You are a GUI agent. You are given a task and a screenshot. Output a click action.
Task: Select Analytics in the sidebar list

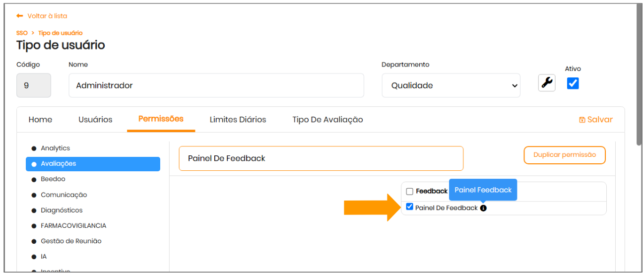(55, 148)
